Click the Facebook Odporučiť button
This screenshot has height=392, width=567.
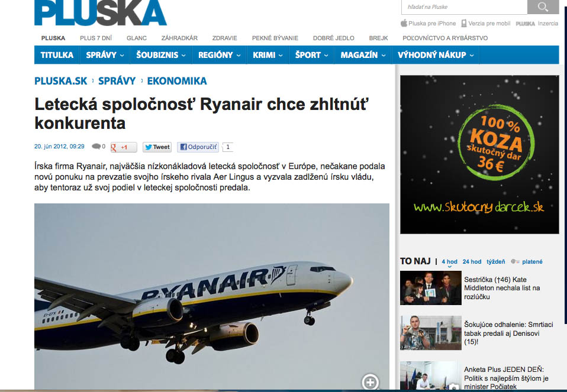[x=198, y=147]
